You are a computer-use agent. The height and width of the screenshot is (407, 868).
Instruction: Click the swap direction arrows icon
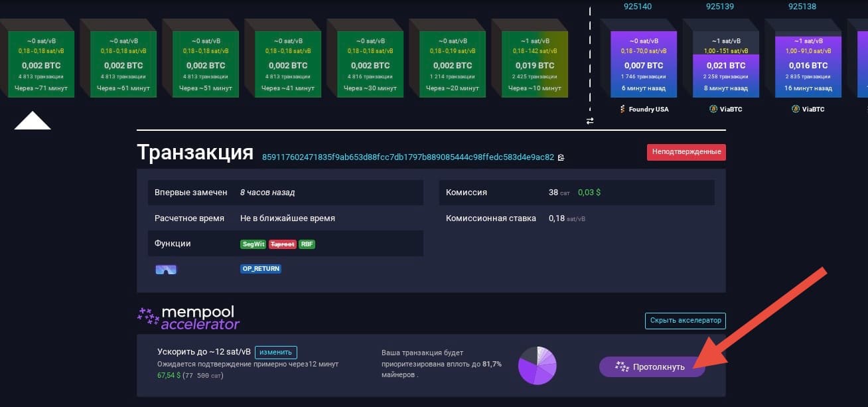(x=589, y=121)
